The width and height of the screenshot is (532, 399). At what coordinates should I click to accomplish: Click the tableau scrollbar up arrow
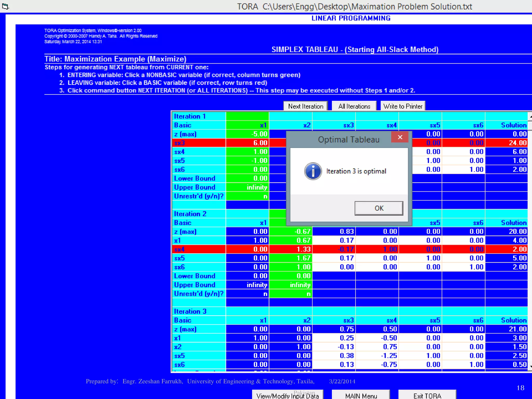pyautogui.click(x=530, y=116)
